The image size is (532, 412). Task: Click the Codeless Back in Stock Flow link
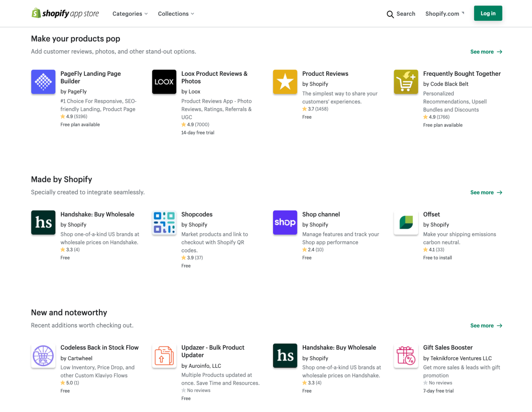[99, 347]
